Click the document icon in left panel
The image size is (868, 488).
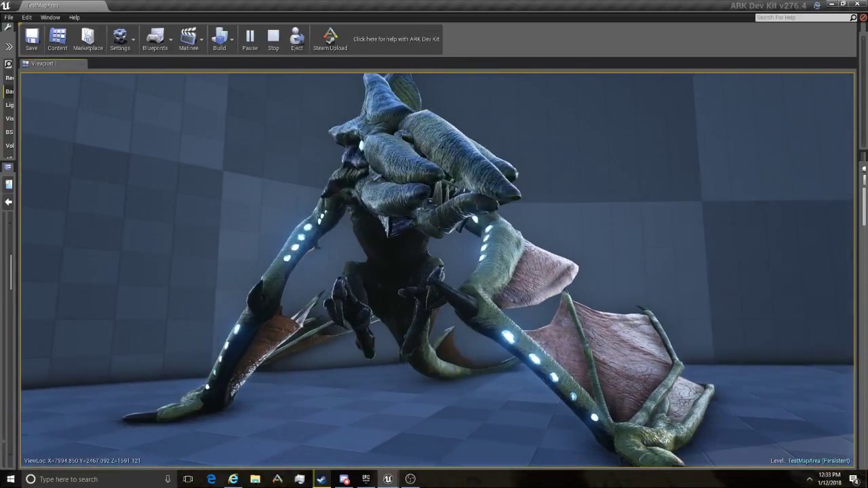click(x=9, y=184)
